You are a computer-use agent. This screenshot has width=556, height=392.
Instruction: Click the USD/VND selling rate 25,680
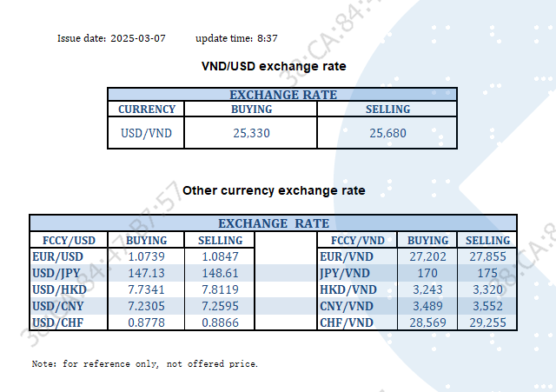point(387,133)
